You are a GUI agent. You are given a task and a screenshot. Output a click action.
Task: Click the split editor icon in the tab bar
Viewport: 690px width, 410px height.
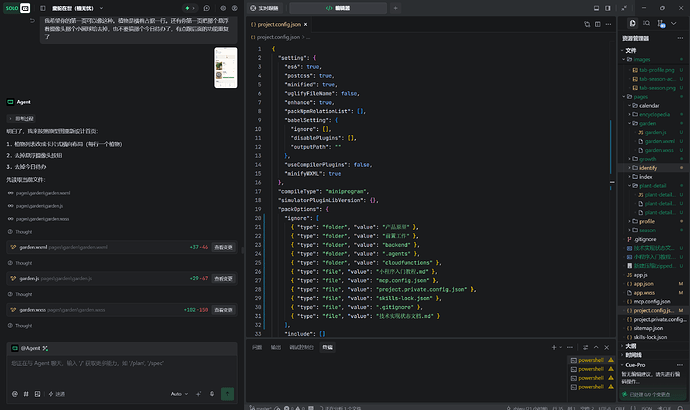(x=597, y=24)
